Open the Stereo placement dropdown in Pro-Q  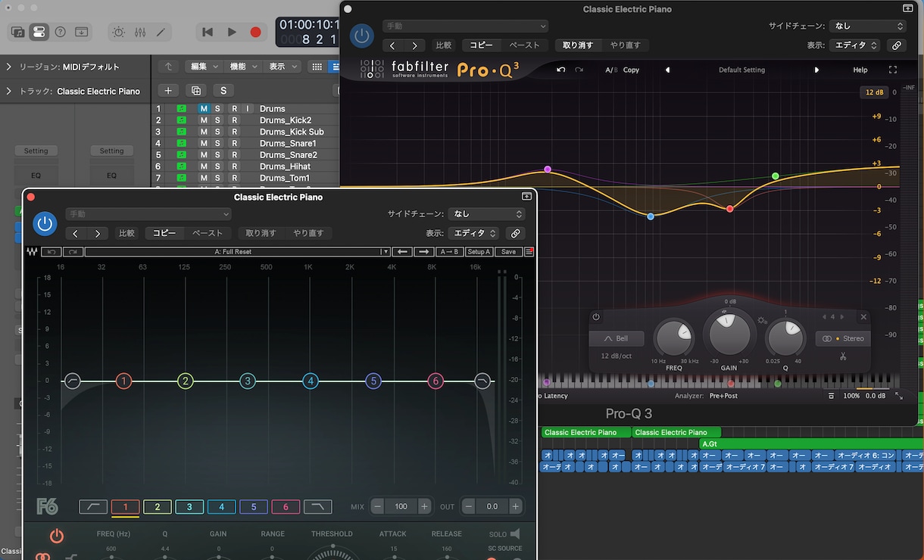point(843,338)
